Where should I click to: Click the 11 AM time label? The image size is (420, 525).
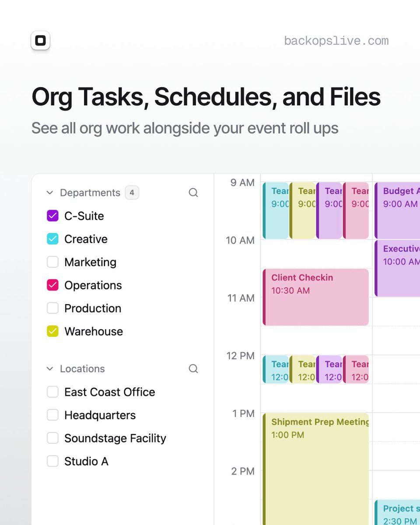[x=241, y=298]
